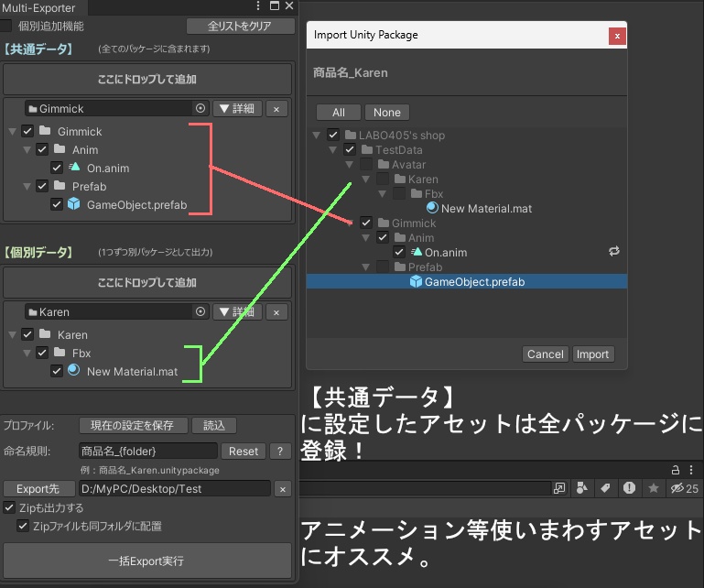704x588 pixels.
Task: Click Cancel in Import Unity Package dialog
Action: pyautogui.click(x=545, y=354)
